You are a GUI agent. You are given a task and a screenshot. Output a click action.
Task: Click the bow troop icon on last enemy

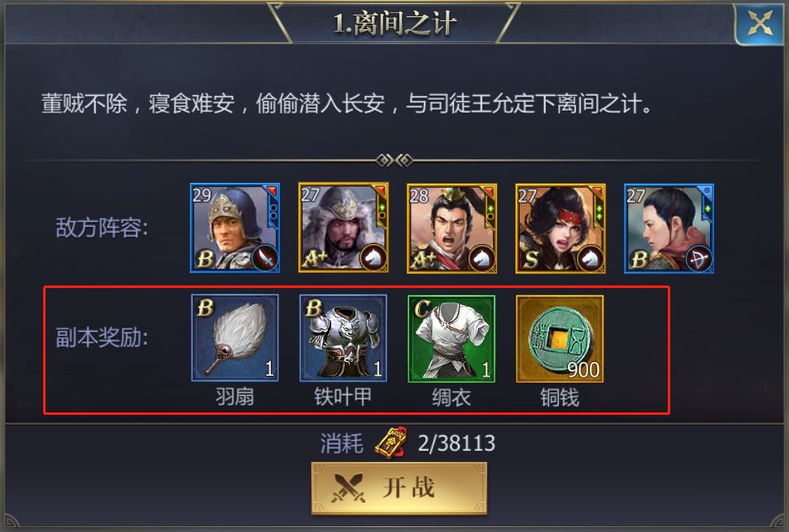[699, 258]
